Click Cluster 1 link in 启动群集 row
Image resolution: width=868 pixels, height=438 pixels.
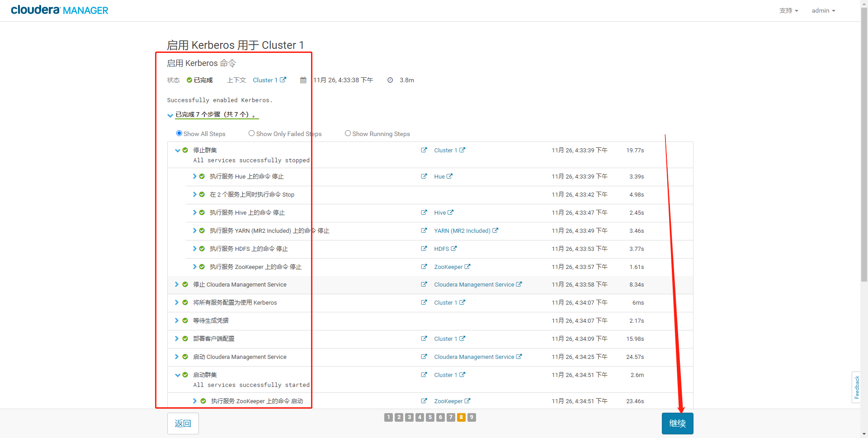[449, 375]
